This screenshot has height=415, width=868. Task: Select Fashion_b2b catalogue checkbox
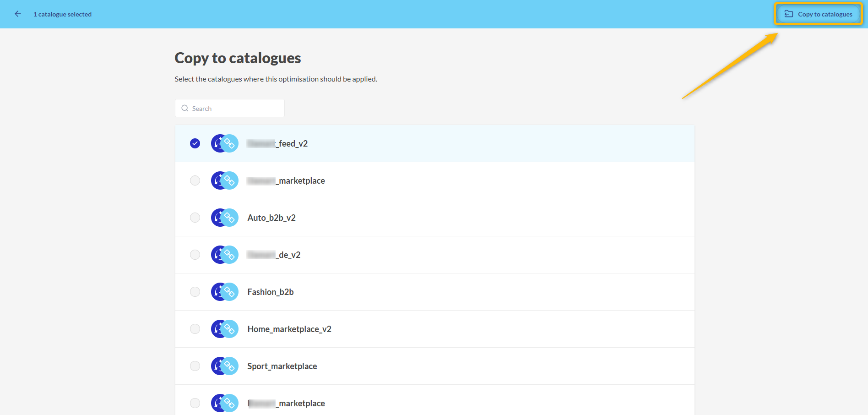[x=195, y=292]
